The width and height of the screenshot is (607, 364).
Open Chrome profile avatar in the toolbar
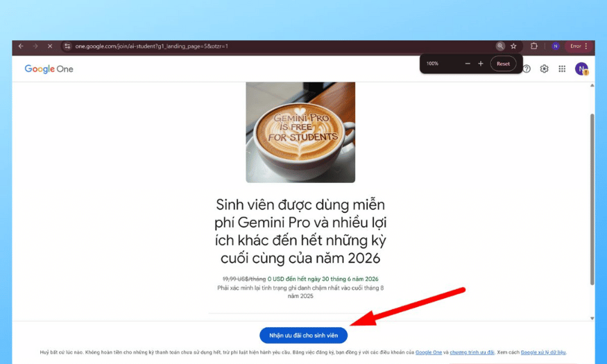click(556, 46)
